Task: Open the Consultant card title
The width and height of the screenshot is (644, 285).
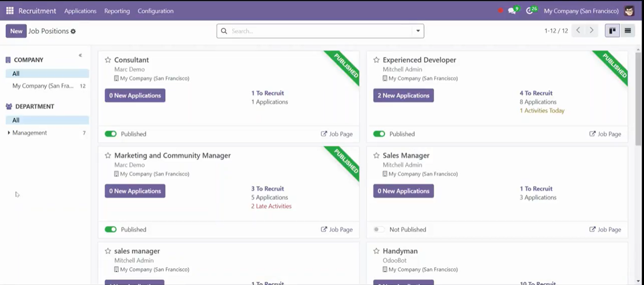Action: click(132, 60)
